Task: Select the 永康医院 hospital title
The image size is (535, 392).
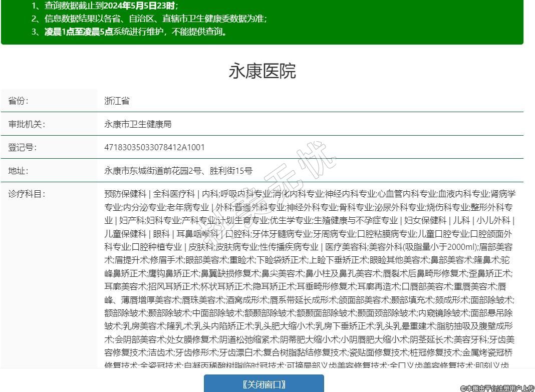Action: click(262, 71)
